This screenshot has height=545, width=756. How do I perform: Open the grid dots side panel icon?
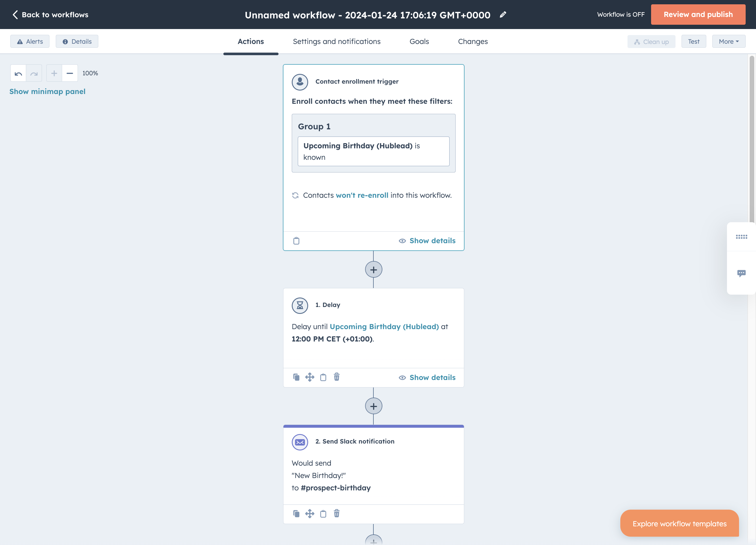tap(741, 237)
